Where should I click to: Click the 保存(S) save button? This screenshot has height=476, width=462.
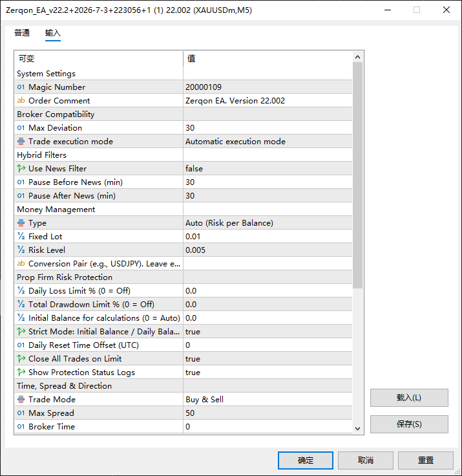(409, 424)
